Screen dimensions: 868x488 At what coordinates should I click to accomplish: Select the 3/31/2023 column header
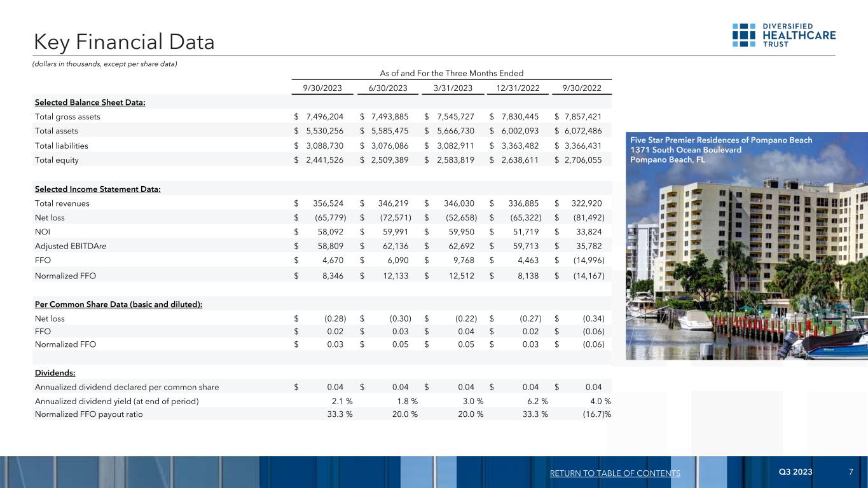tap(452, 88)
